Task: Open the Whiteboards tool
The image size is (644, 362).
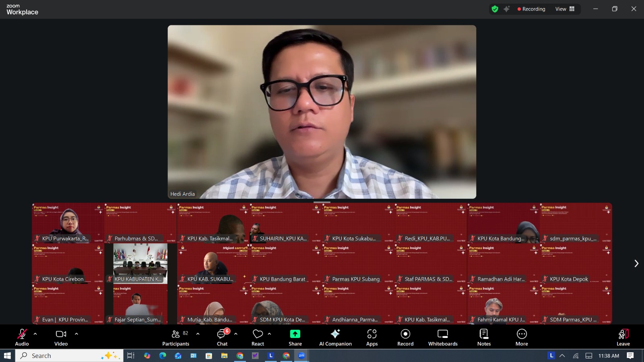Action: point(442,337)
